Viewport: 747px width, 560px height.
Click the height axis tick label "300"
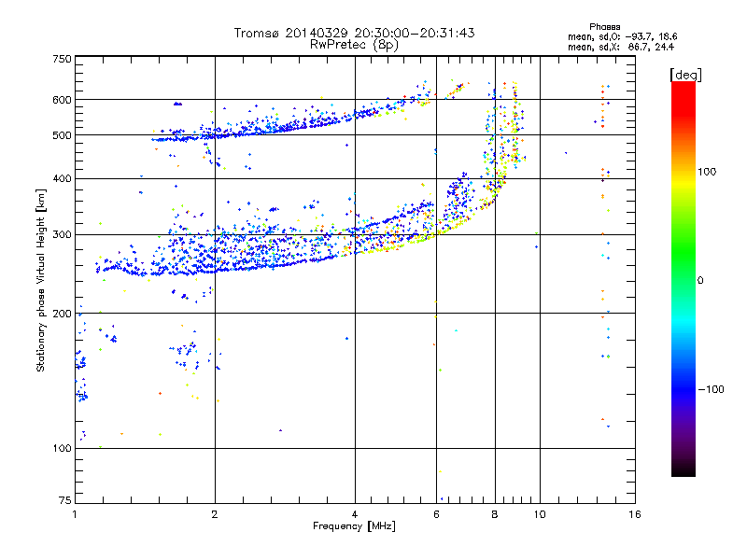click(x=62, y=235)
